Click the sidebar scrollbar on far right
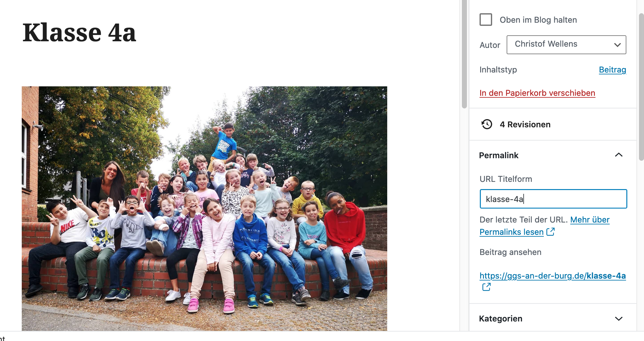The height and width of the screenshot is (341, 644). click(x=641, y=87)
